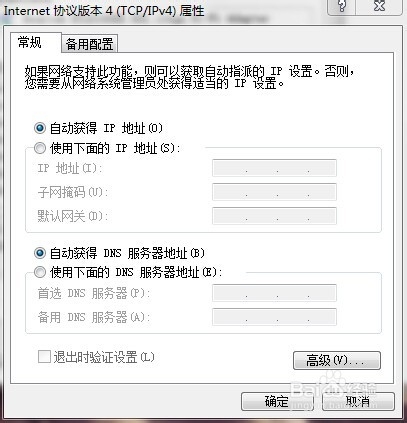Screen dimensions: 407x423
Task: Click the 首选 DNS 服务器 field
Action: click(x=274, y=293)
